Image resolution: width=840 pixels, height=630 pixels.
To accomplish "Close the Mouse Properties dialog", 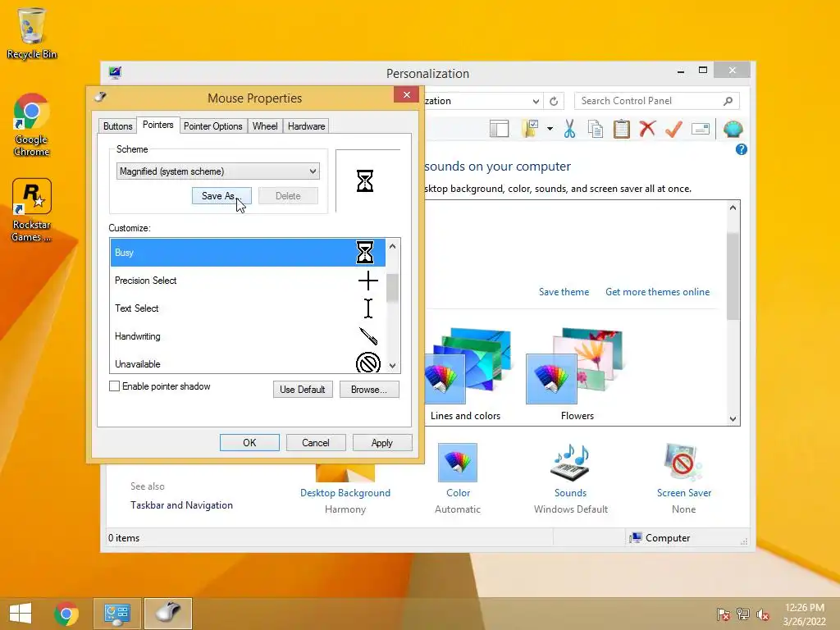I will [407, 95].
